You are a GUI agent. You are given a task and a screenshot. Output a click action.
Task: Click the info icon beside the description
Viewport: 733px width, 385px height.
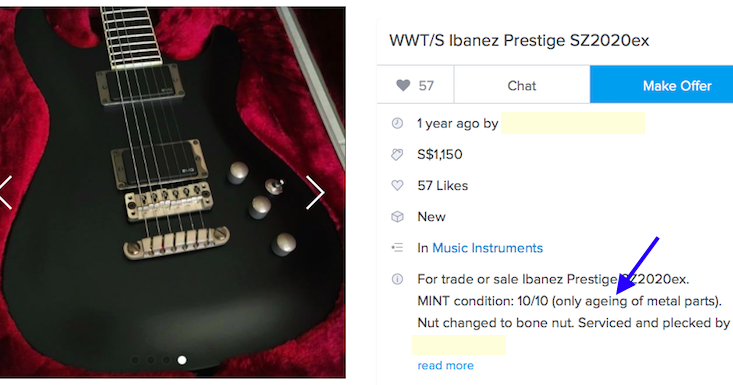pyautogui.click(x=397, y=279)
